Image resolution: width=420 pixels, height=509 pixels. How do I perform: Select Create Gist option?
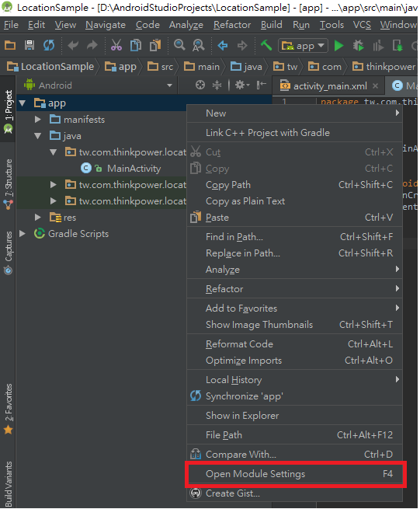[x=294, y=493]
